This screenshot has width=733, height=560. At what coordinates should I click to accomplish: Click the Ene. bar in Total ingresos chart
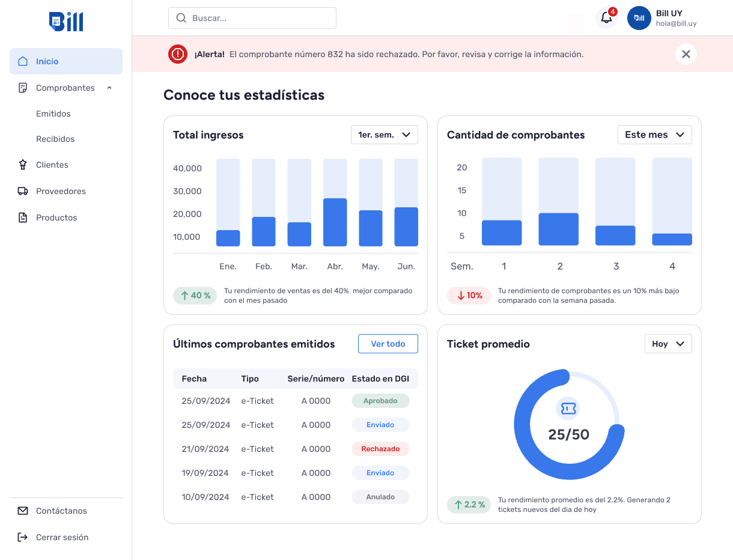tap(228, 238)
